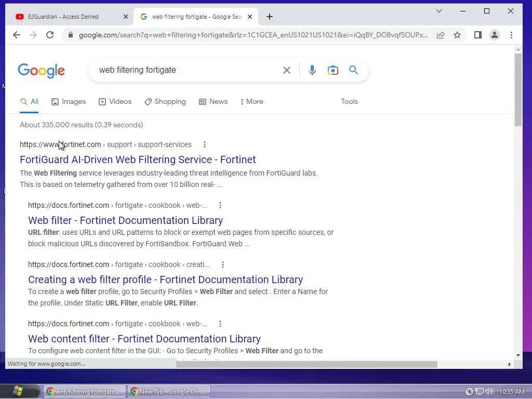
Task: Click the vertical scrollbar thumb
Action: 518,89
